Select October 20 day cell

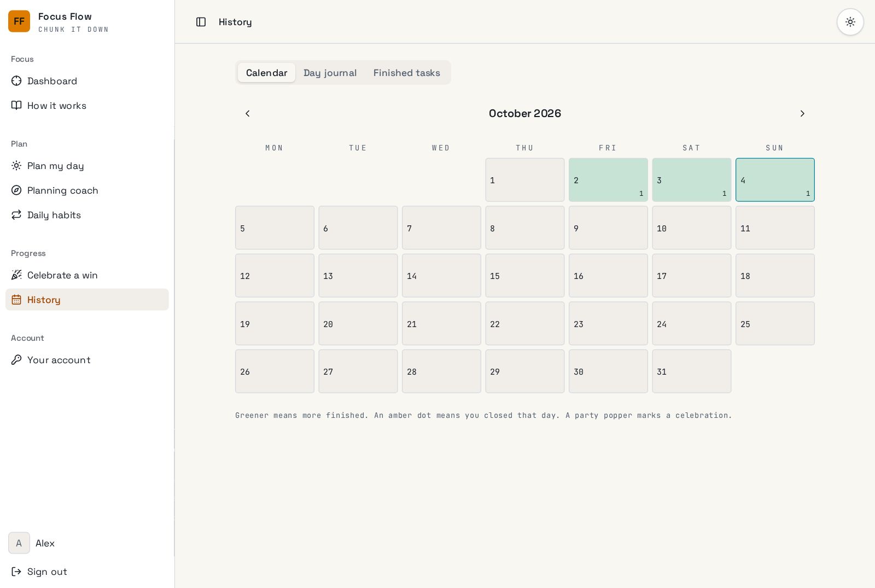pyautogui.click(x=358, y=323)
